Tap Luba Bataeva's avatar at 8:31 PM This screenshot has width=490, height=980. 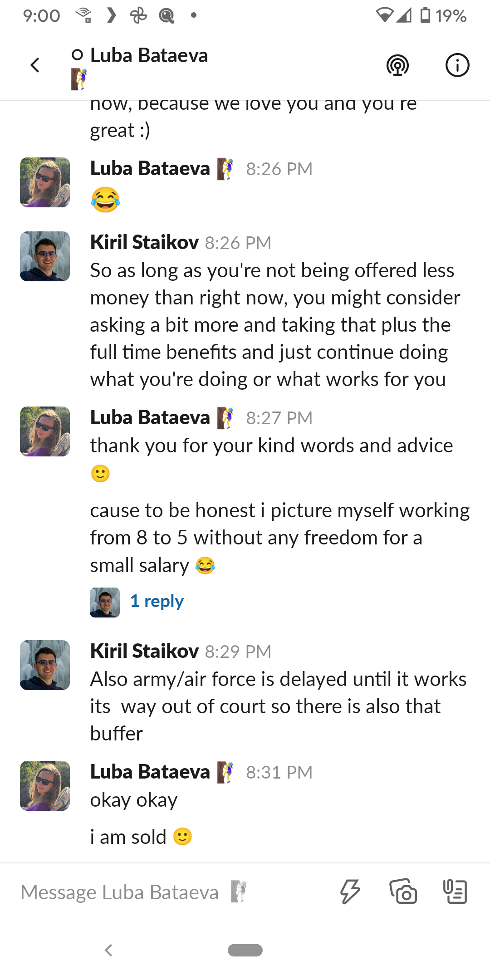(x=45, y=786)
